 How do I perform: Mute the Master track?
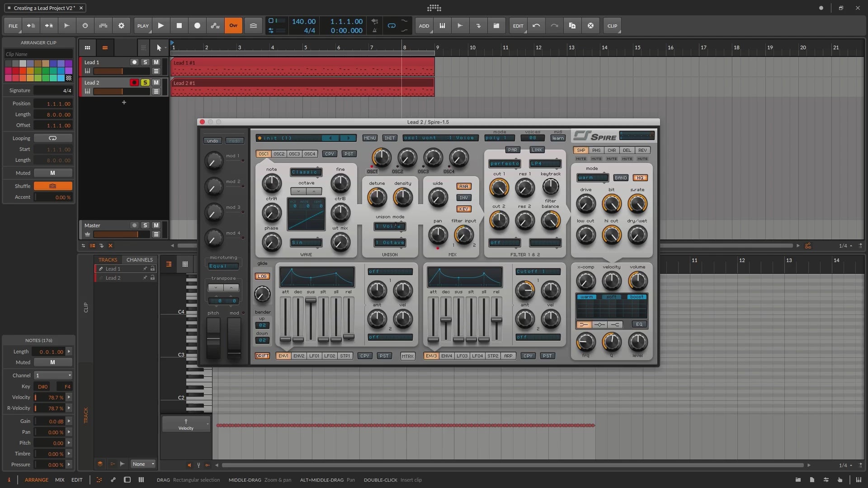tap(156, 225)
